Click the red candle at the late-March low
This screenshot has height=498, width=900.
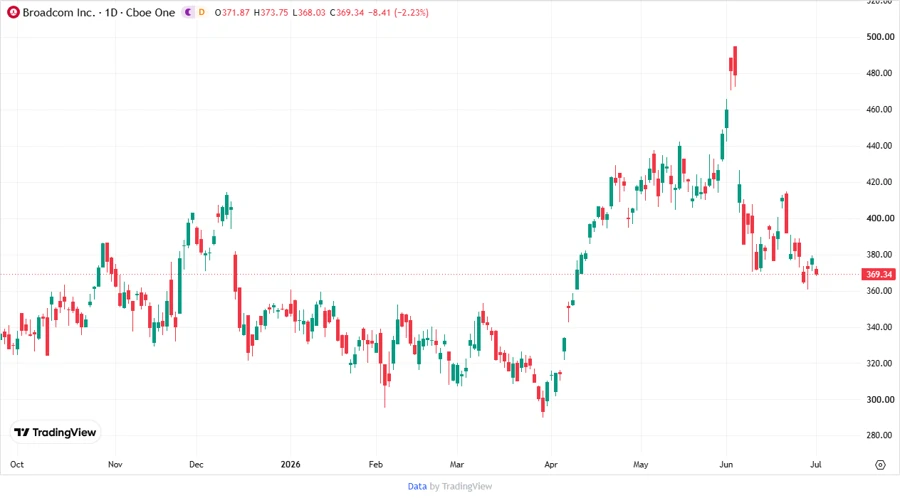tap(543, 404)
